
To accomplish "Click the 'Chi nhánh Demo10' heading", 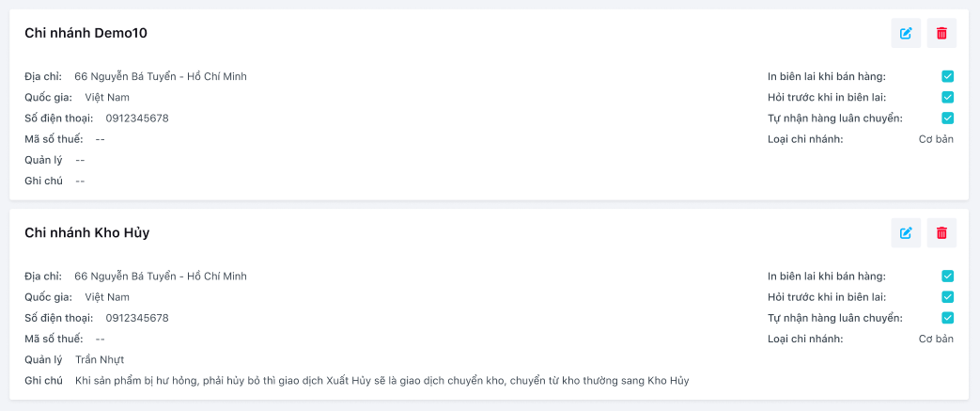I will [86, 34].
